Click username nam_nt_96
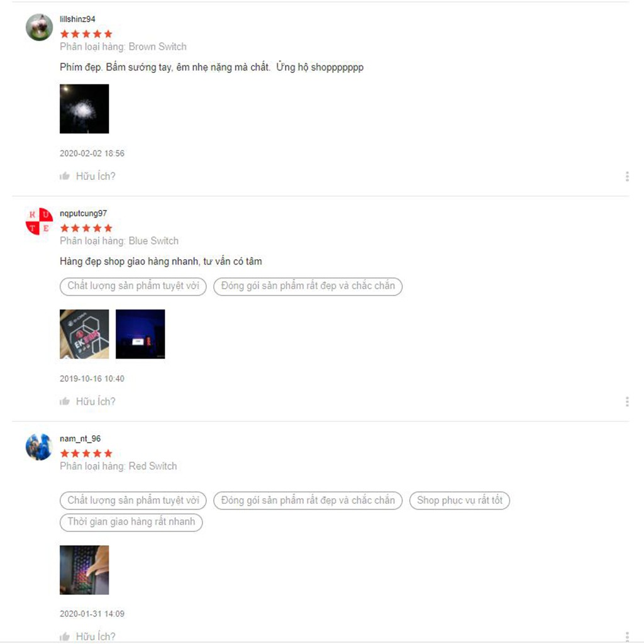This screenshot has height=644, width=644. pyautogui.click(x=80, y=438)
